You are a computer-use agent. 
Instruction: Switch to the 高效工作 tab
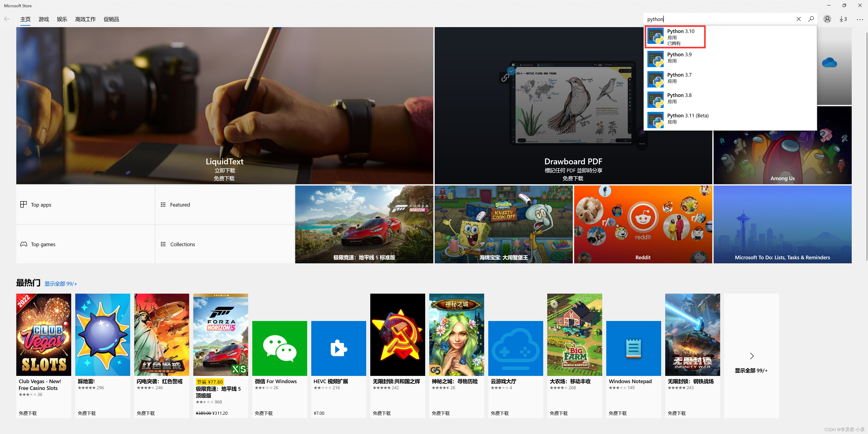pyautogui.click(x=85, y=19)
